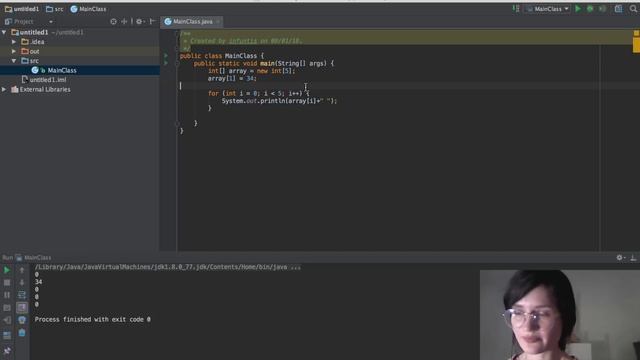Select the out folder row
Image resolution: width=640 pixels, height=360 pixels.
tap(80, 51)
